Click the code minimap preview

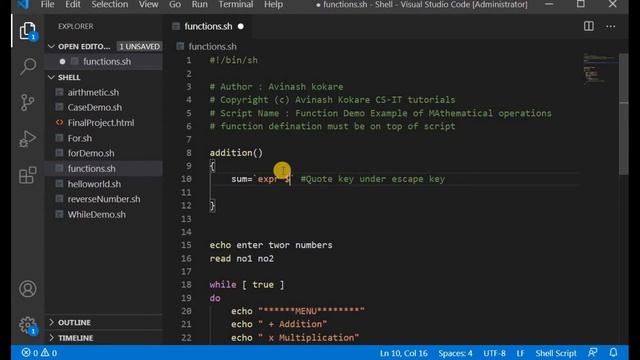coord(599,69)
